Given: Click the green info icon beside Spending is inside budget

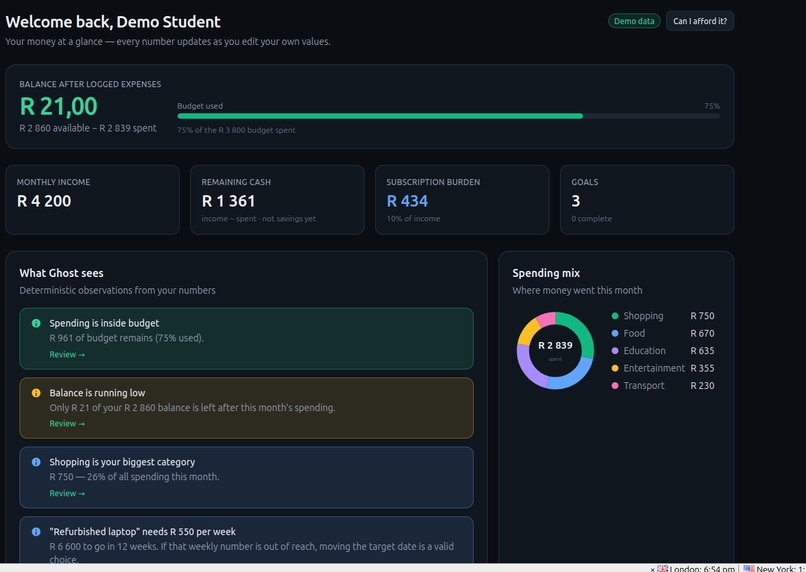Looking at the screenshot, I should click(36, 323).
